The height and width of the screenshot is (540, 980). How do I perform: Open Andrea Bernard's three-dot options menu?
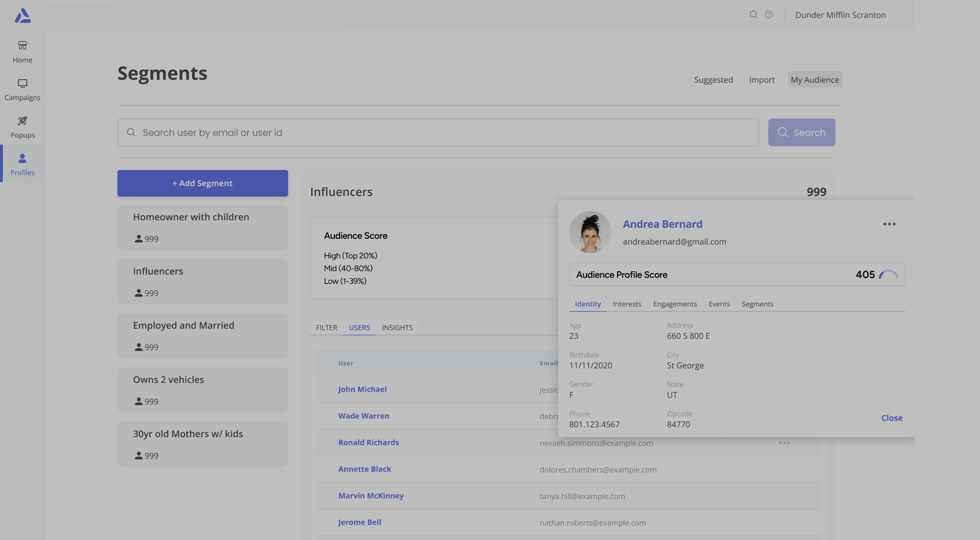tap(889, 224)
